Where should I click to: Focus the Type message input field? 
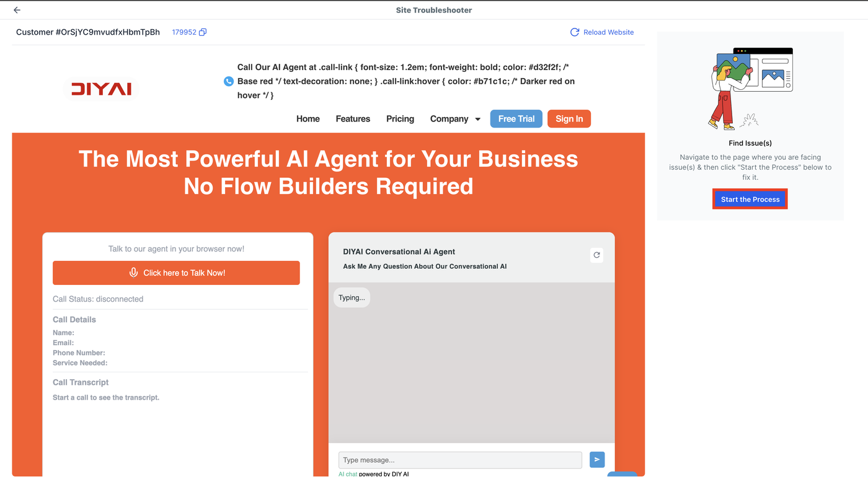460,460
